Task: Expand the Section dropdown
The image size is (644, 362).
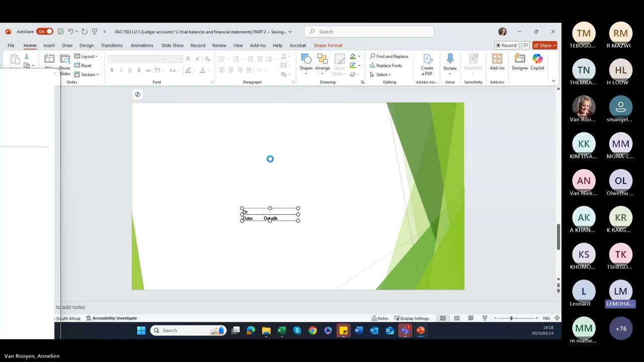Action: [x=87, y=74]
